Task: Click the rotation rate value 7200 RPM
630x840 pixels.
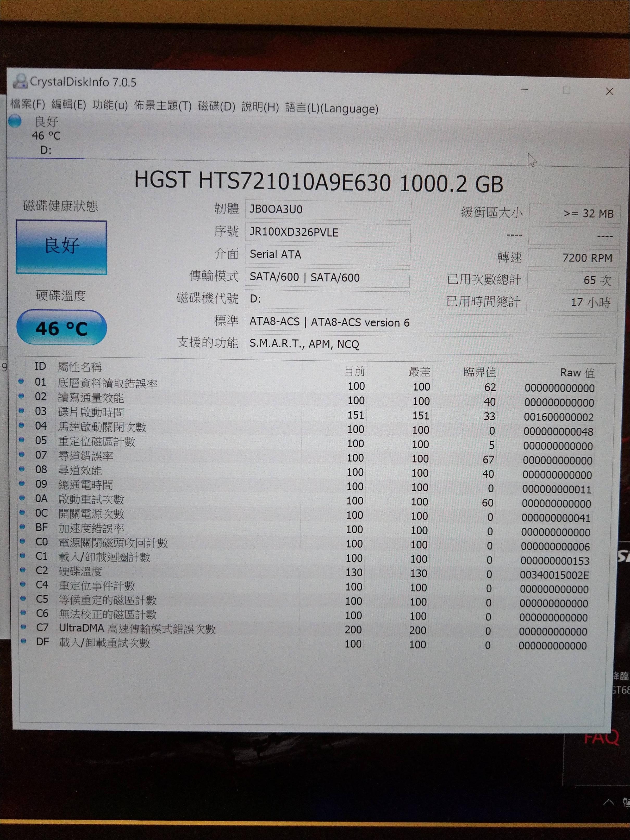Action: click(x=573, y=258)
